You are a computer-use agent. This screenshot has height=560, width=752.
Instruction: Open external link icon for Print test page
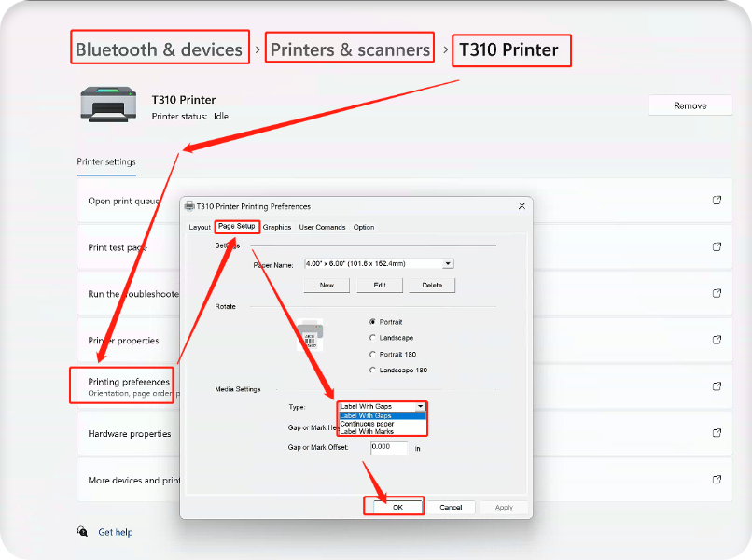[717, 246]
